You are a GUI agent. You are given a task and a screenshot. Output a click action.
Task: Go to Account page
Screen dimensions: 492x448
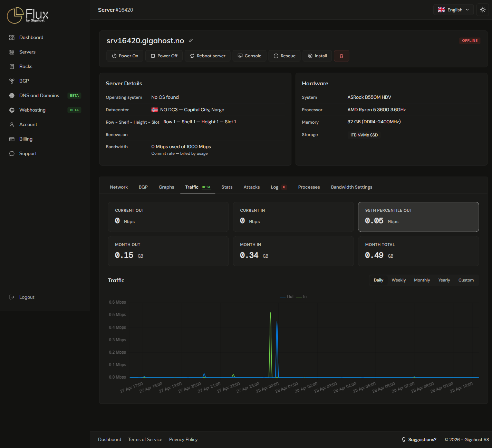click(28, 124)
